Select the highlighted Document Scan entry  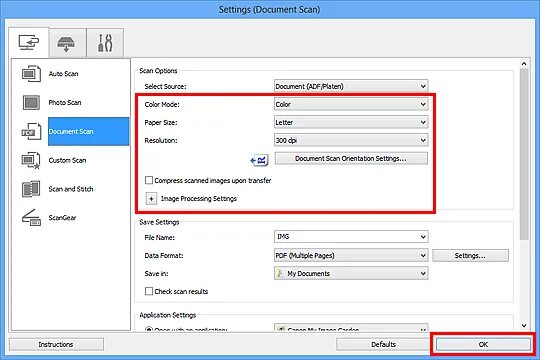point(89,132)
